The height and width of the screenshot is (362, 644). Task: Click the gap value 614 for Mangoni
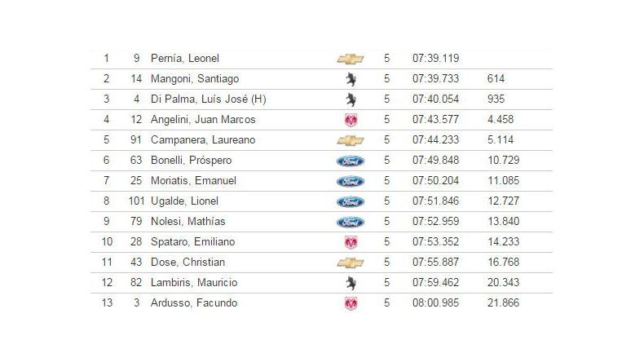496,79
